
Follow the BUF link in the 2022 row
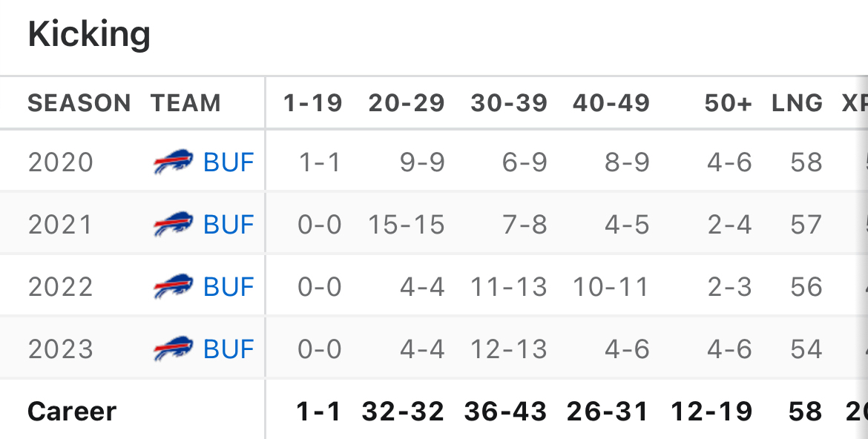pyautogui.click(x=228, y=287)
